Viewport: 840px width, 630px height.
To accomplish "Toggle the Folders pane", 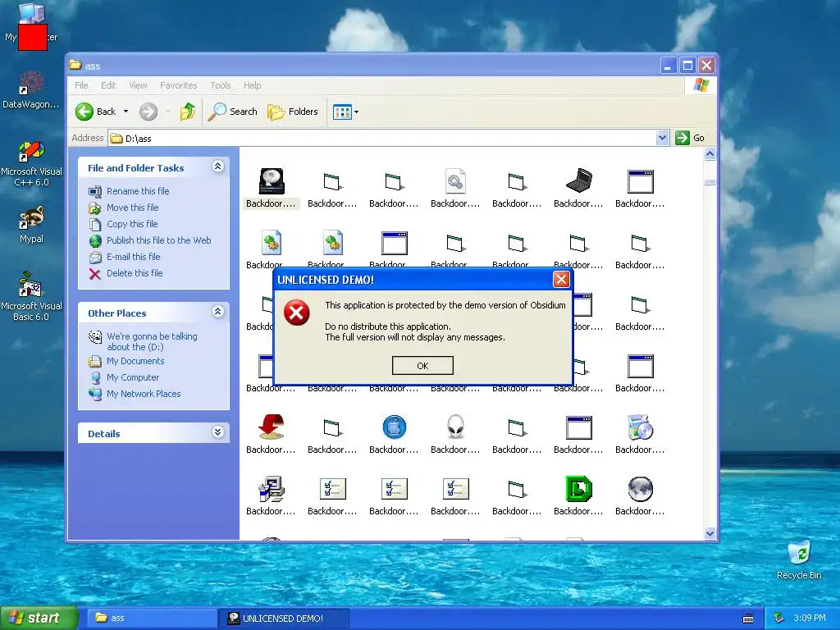I will 293,112.
